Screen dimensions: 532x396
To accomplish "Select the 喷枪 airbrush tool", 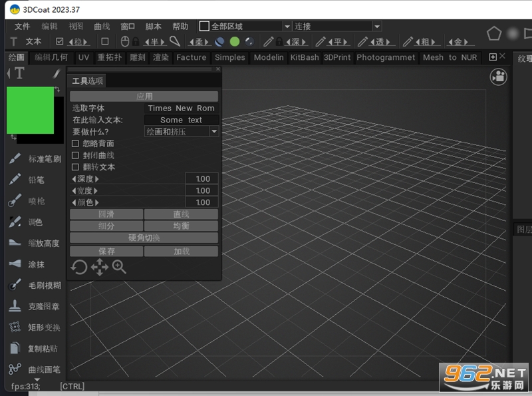I will pyautogui.click(x=27, y=201).
